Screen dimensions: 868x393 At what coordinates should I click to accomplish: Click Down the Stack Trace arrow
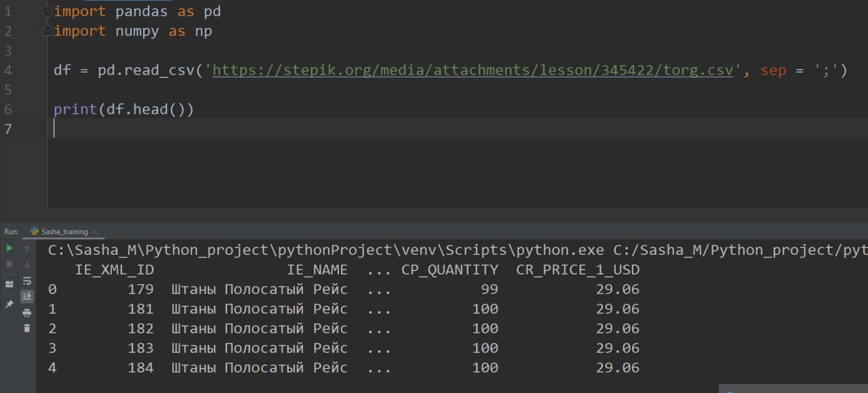[x=27, y=264]
